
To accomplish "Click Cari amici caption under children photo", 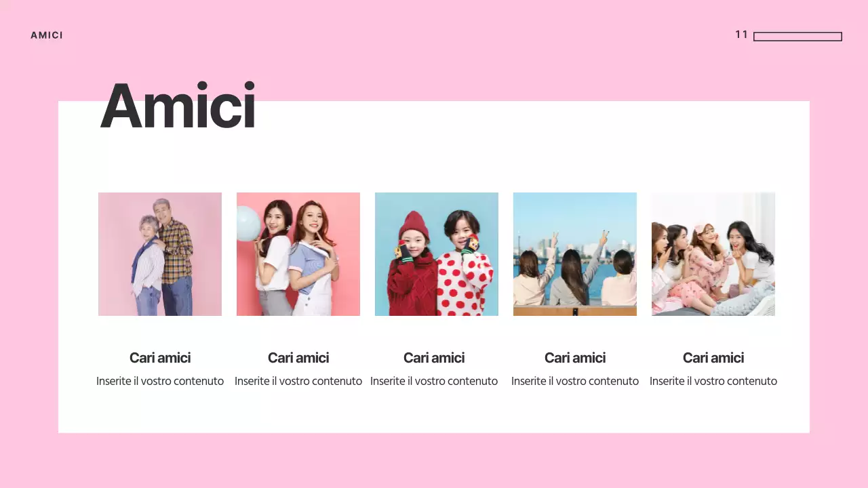I will [434, 358].
